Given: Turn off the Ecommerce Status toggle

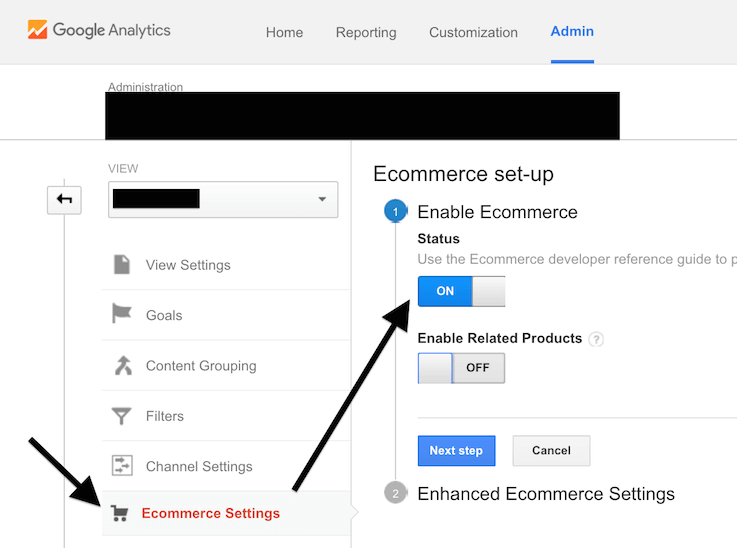Looking at the screenshot, I should 462,291.
